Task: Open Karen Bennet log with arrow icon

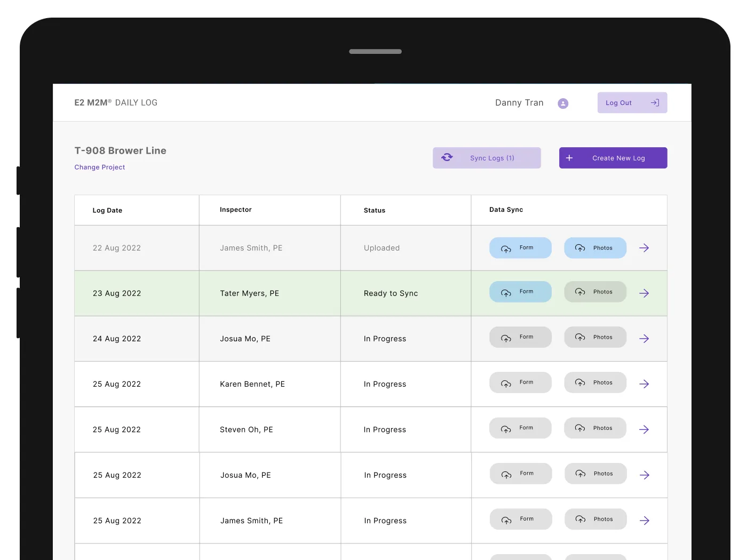Action: tap(644, 384)
